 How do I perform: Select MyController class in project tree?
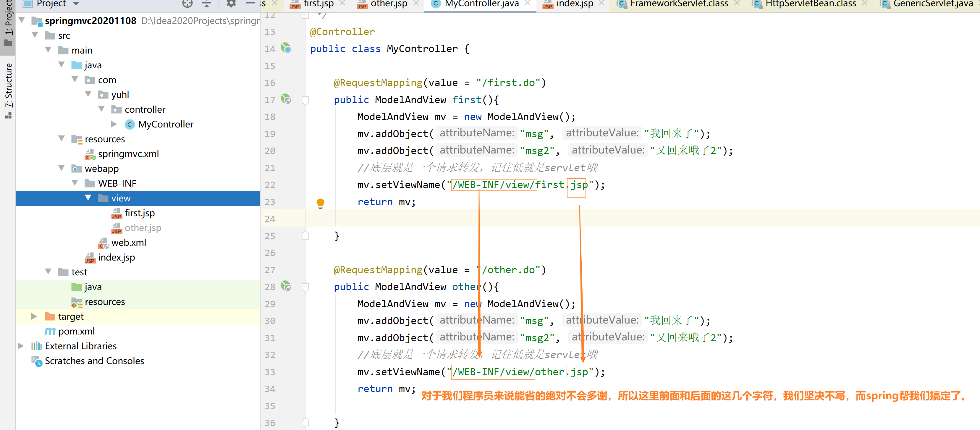(x=166, y=124)
